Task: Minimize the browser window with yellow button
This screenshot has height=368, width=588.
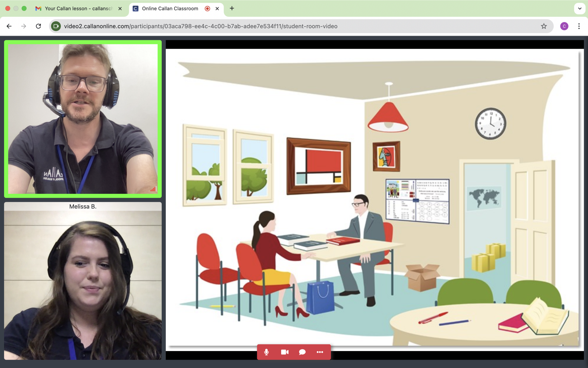Action: pyautogui.click(x=16, y=8)
